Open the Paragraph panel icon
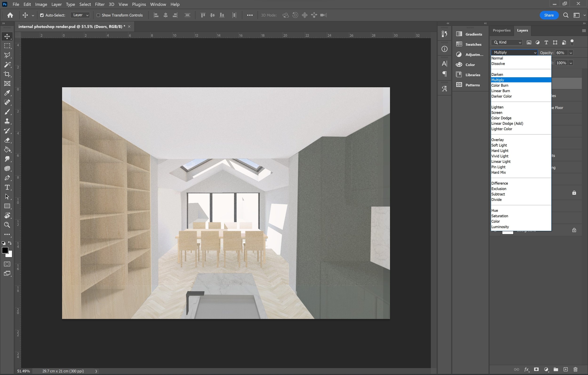Image resolution: width=588 pixels, height=375 pixels. click(445, 74)
